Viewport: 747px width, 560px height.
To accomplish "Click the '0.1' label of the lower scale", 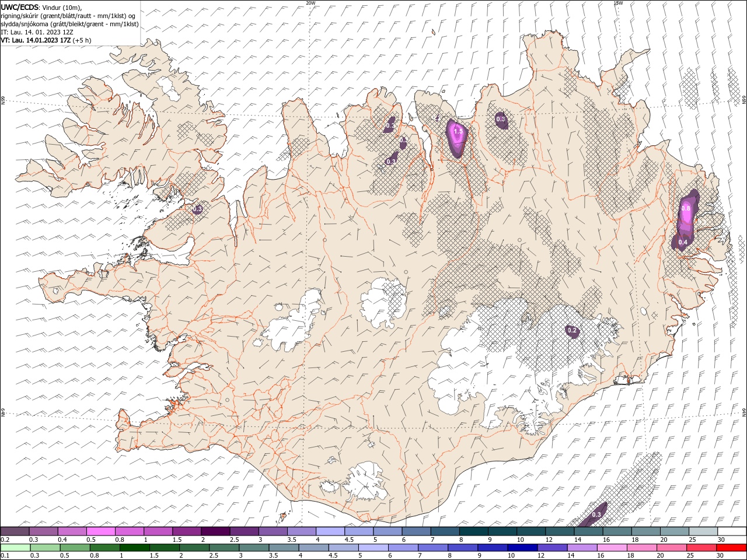I will [5, 556].
